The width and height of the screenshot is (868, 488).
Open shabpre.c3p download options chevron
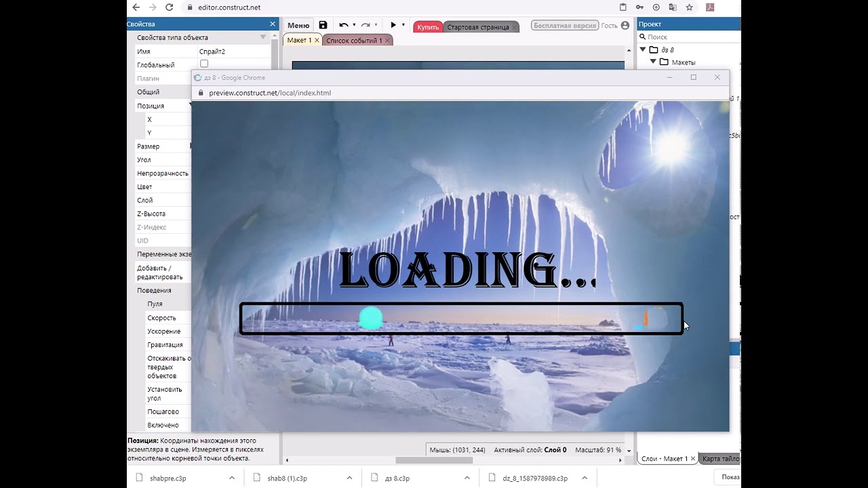(232, 478)
